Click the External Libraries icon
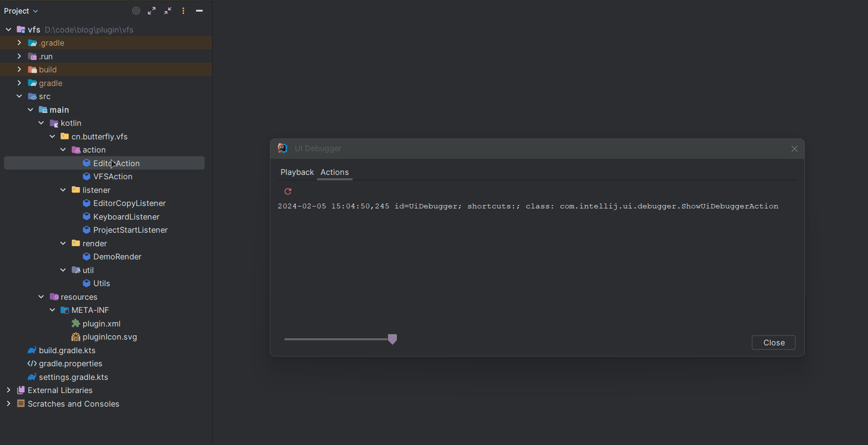The height and width of the screenshot is (445, 868). tap(21, 390)
